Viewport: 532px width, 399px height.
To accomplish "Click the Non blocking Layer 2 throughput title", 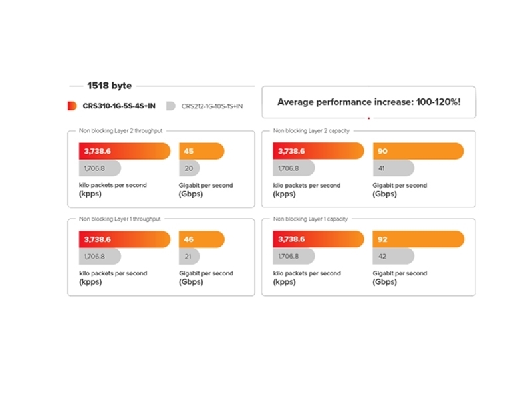I will click(x=121, y=130).
